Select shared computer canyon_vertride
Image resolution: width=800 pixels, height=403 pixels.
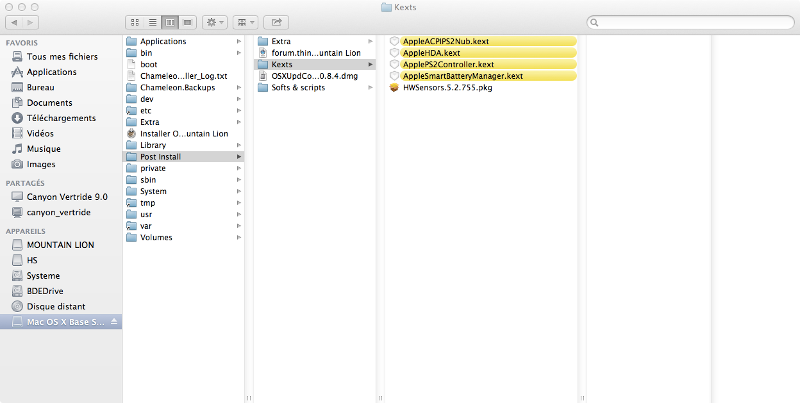(x=61, y=212)
